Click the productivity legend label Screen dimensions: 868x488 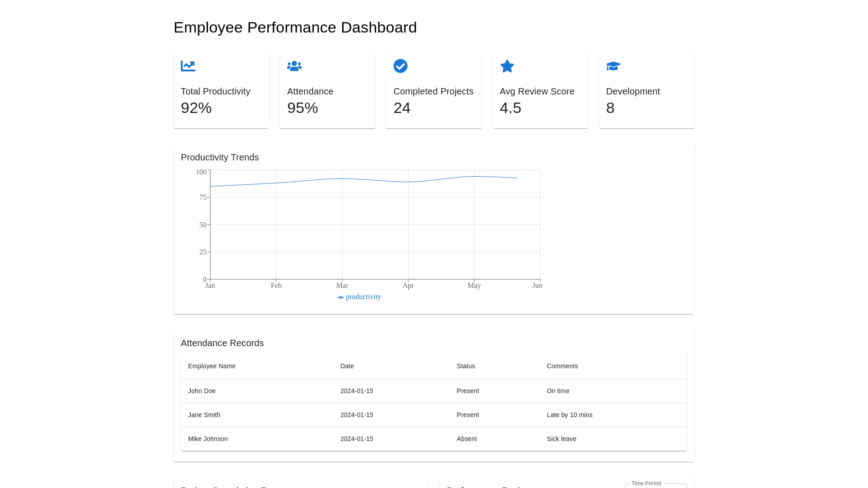363,297
